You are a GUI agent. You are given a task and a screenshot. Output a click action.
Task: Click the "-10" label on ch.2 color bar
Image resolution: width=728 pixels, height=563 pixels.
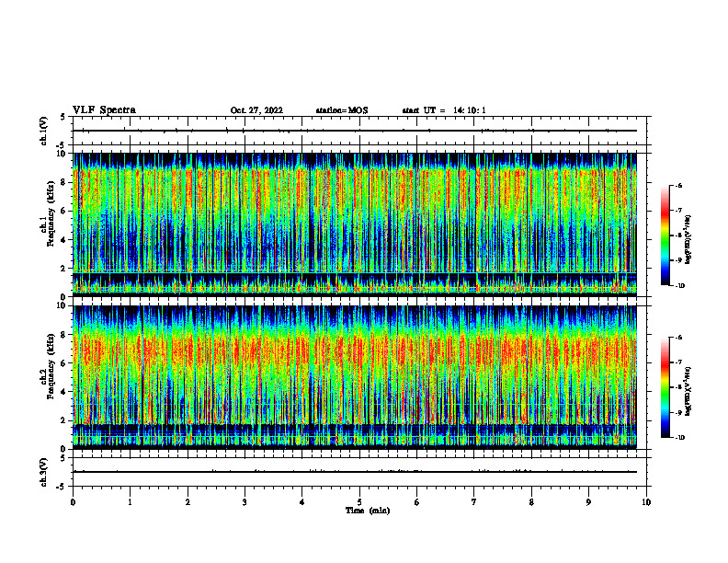tap(679, 438)
